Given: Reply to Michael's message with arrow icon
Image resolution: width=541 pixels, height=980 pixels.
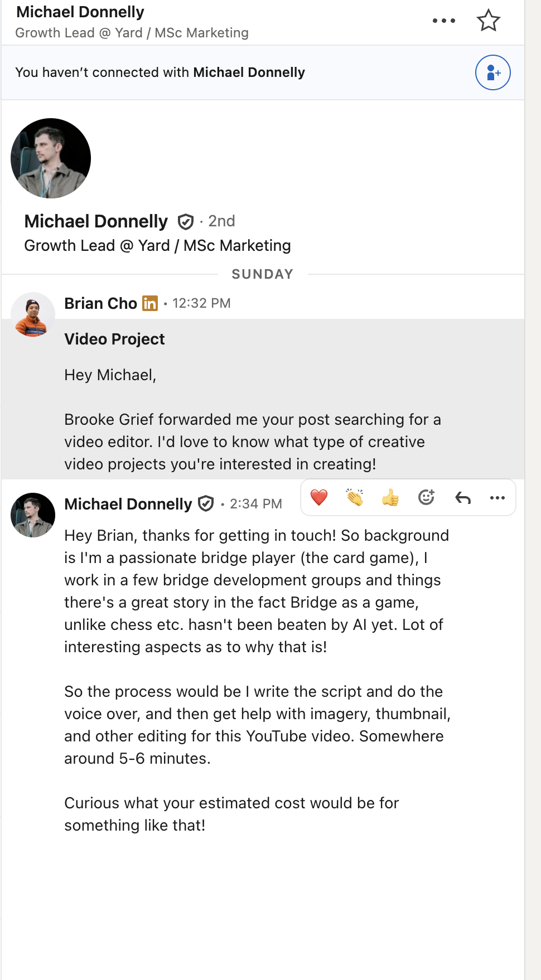Looking at the screenshot, I should (462, 497).
